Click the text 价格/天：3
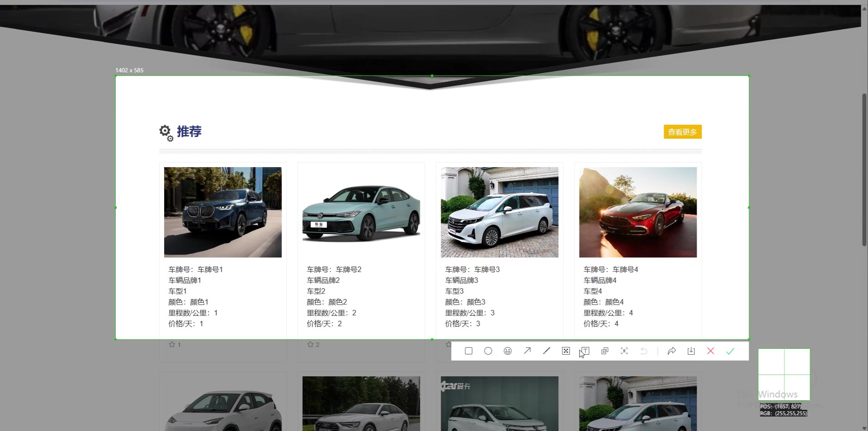This screenshot has width=868, height=431. (x=462, y=323)
